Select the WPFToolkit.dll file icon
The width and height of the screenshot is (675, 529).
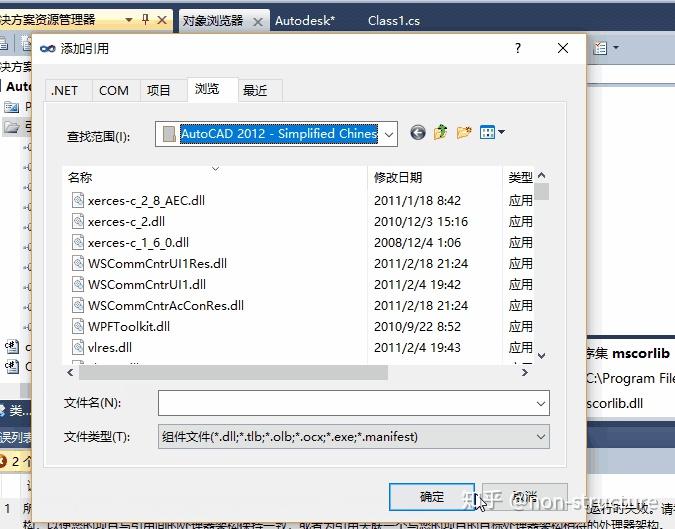point(78,326)
